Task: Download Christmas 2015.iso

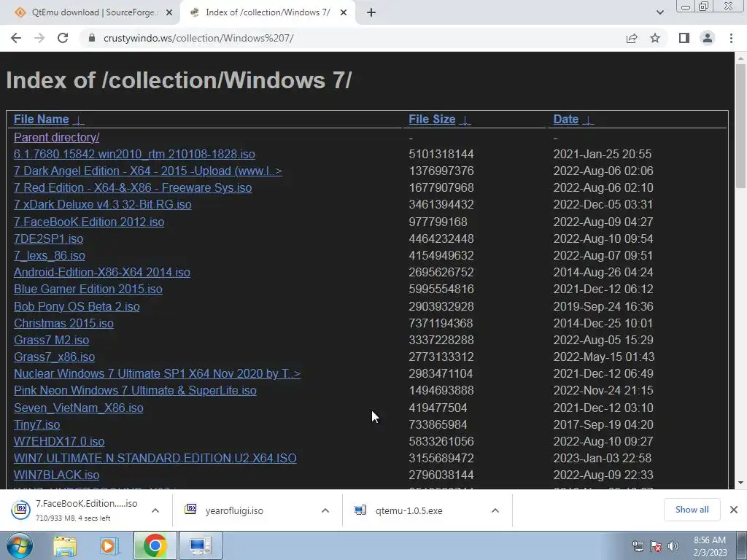Action: [x=63, y=323]
